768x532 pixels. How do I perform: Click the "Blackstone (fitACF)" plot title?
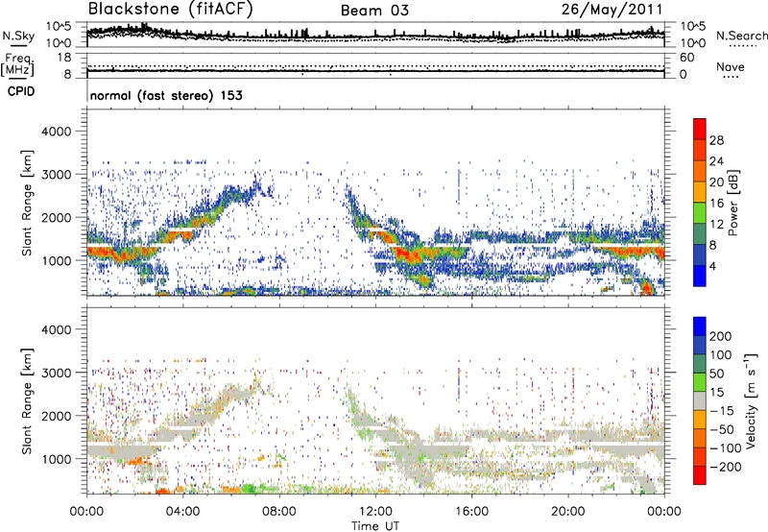(x=170, y=9)
